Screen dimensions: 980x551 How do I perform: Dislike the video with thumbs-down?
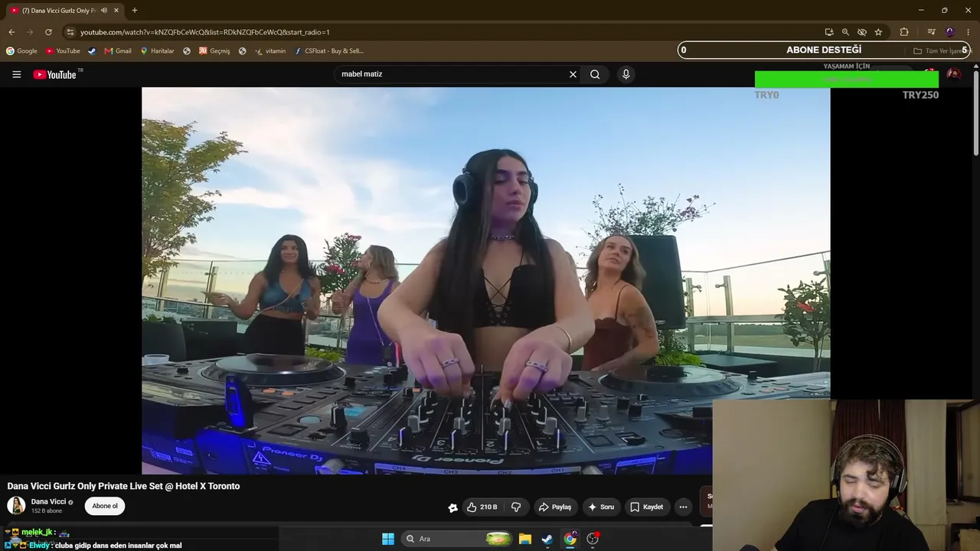(x=516, y=507)
